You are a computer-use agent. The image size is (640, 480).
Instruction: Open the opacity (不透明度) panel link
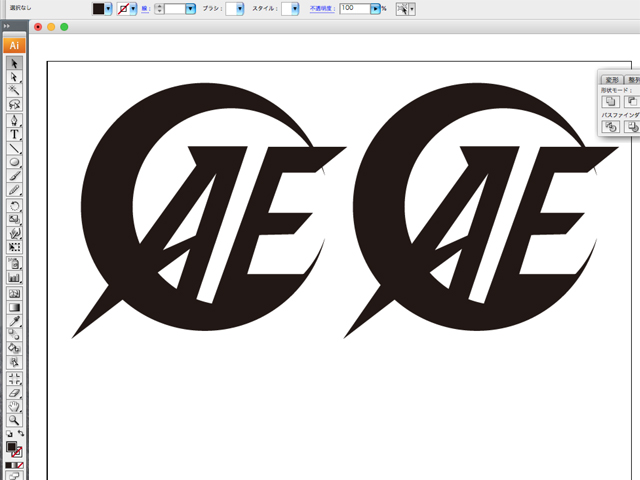coord(322,9)
